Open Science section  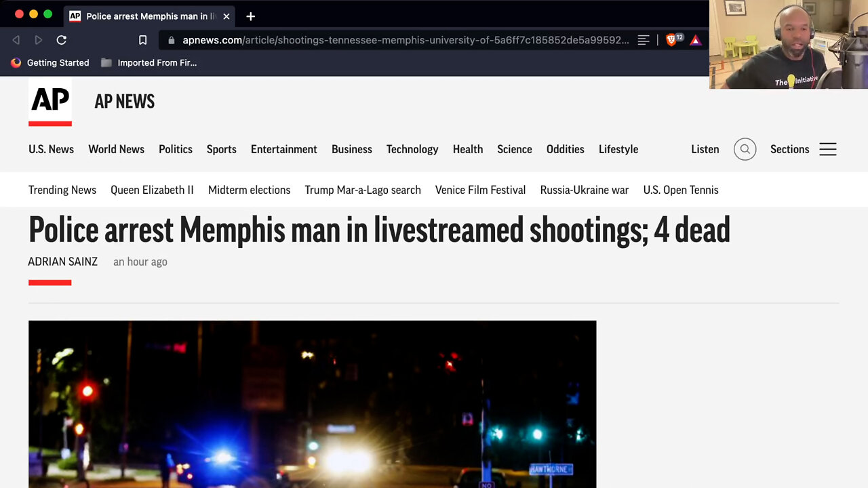pos(515,149)
